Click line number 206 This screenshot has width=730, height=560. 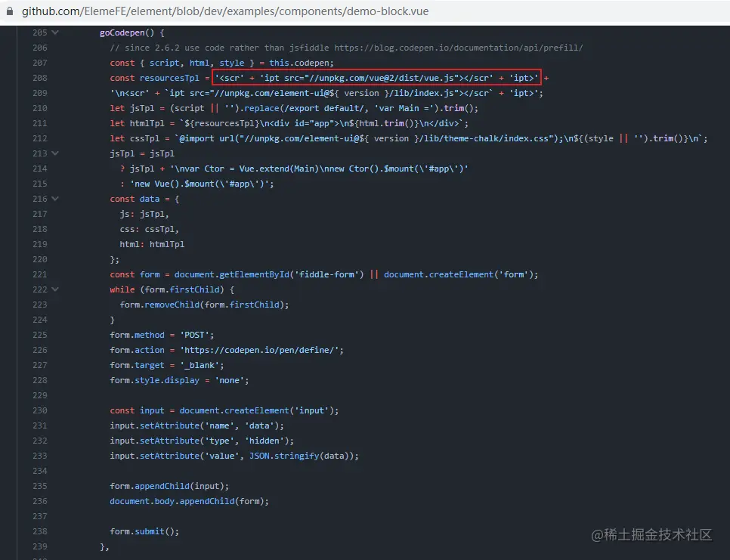(40, 48)
